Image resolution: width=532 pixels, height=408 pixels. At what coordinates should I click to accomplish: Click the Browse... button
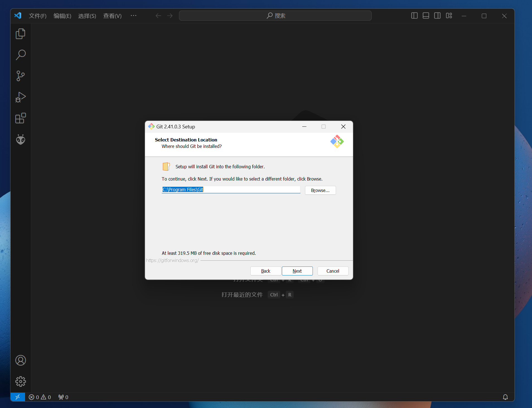pyautogui.click(x=320, y=190)
